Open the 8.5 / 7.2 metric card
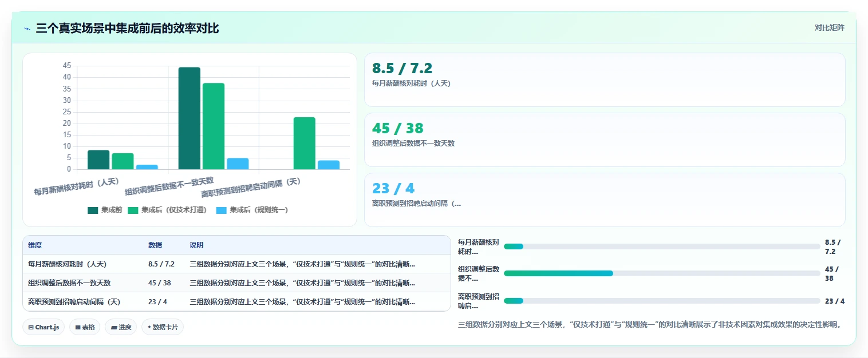The image size is (868, 358). tap(605, 79)
